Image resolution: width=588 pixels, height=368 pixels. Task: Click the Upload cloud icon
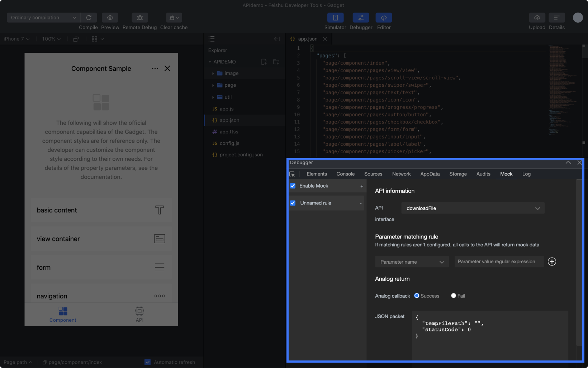pyautogui.click(x=537, y=18)
